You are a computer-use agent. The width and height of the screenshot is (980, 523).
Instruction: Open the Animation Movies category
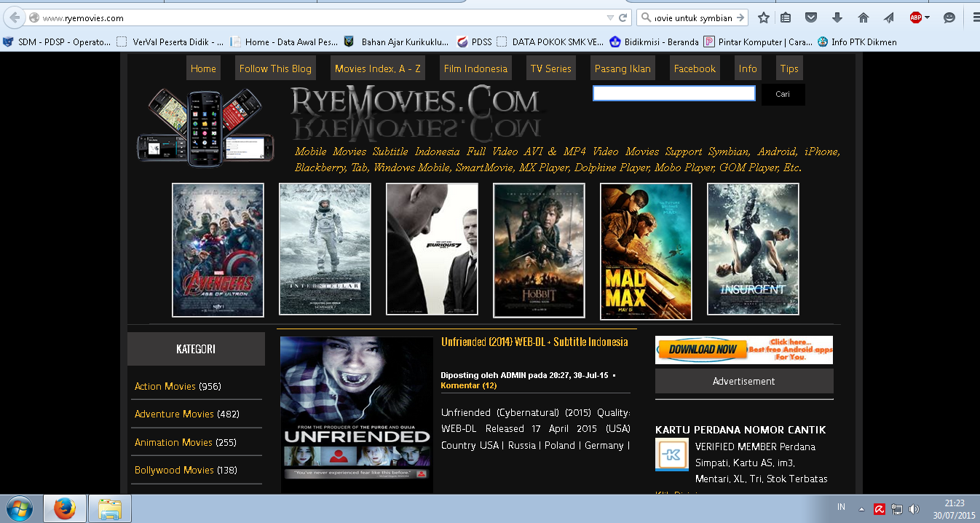point(173,442)
